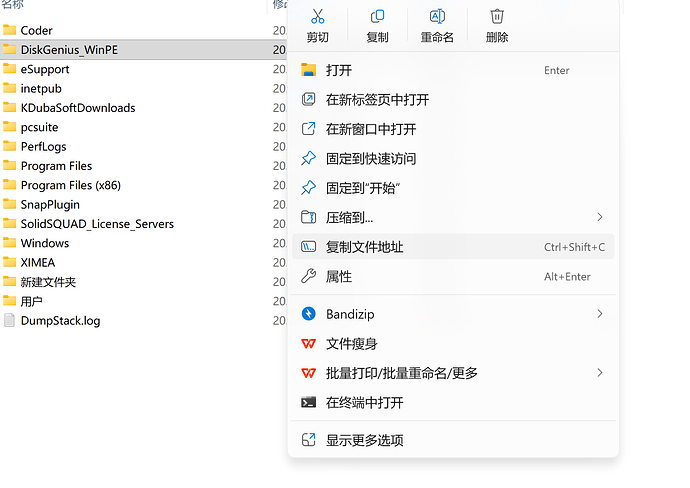The width and height of the screenshot is (690, 488).
Task: Select the PerfLogs folder
Action: tap(43, 147)
